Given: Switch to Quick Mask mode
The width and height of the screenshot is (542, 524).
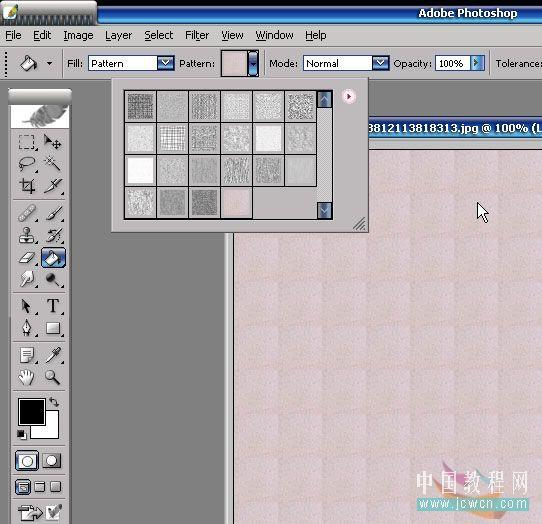Looking at the screenshot, I should click(52, 460).
